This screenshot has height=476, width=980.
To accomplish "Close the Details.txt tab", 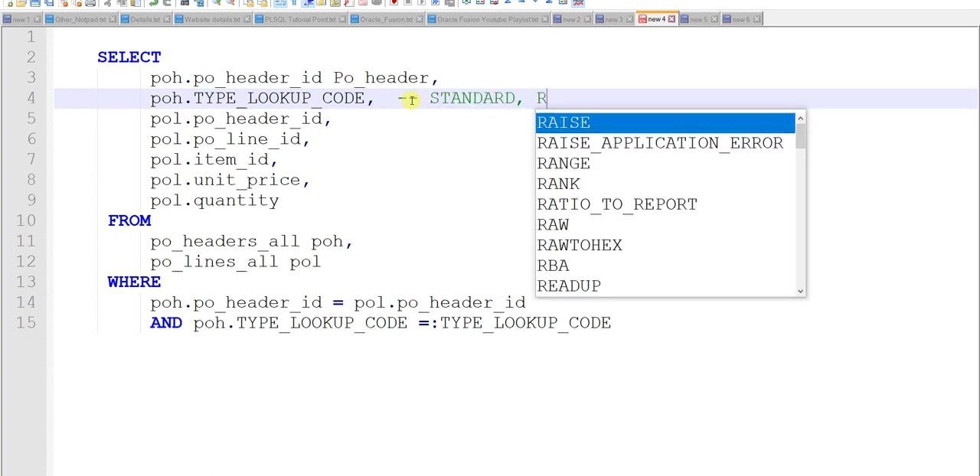I will 168,19.
